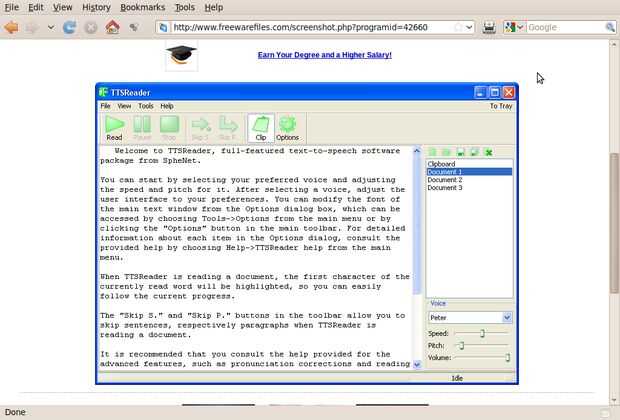Click the Volume slider handle
The width and height of the screenshot is (620, 420).
[x=508, y=358]
